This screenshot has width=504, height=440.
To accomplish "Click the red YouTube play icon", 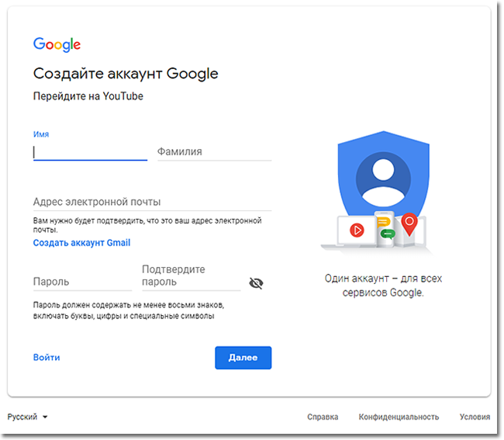I will 357,230.
